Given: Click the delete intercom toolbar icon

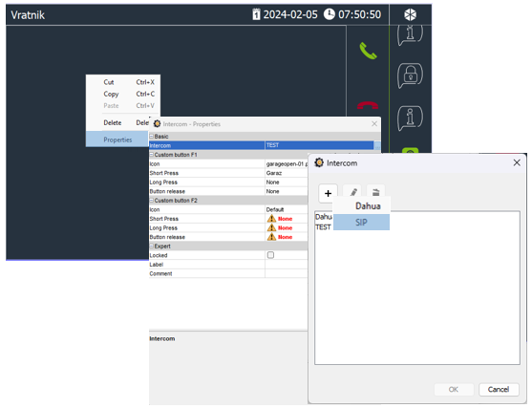Looking at the screenshot, I should tap(375, 192).
